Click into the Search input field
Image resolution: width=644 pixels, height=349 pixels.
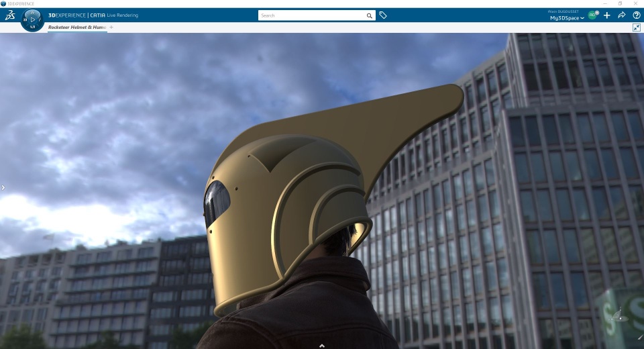[312, 15]
